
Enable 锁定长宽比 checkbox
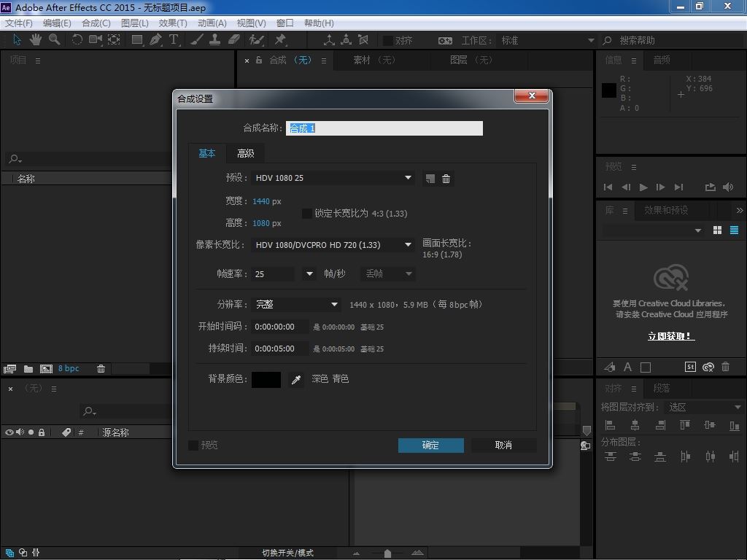(x=307, y=214)
